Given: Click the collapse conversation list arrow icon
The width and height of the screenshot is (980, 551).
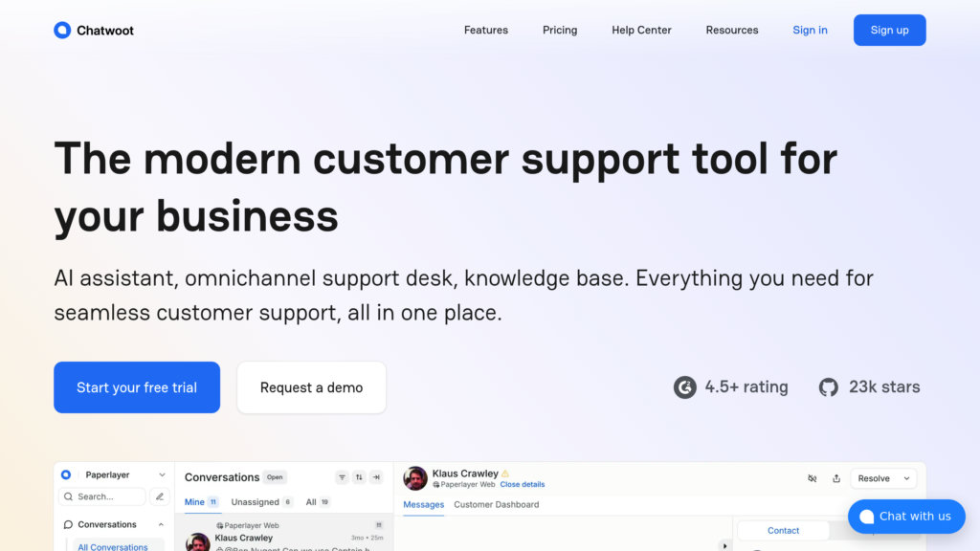Looking at the screenshot, I should 376,477.
